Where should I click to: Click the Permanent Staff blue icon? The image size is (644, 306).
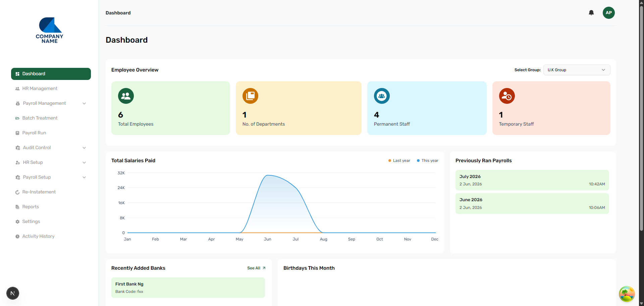(x=382, y=96)
